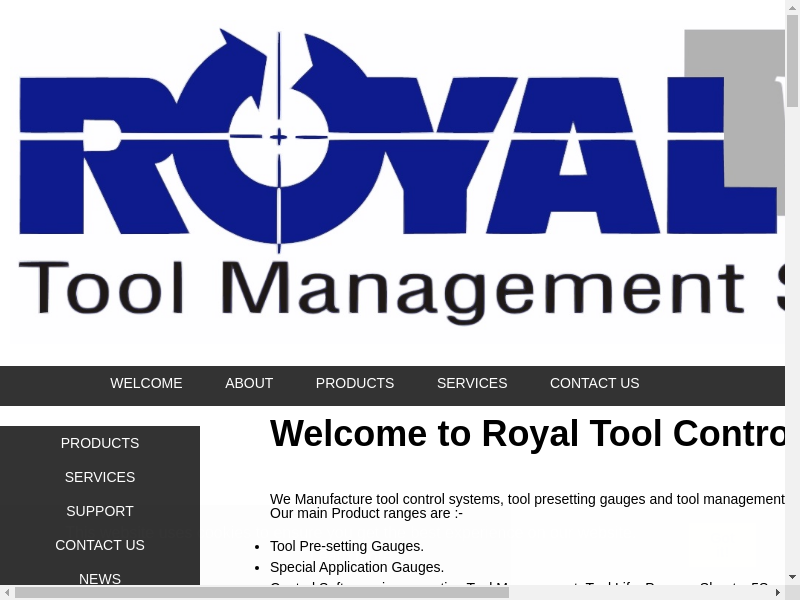
Task: Click the vertical scrollbar thumb
Action: coord(792,60)
